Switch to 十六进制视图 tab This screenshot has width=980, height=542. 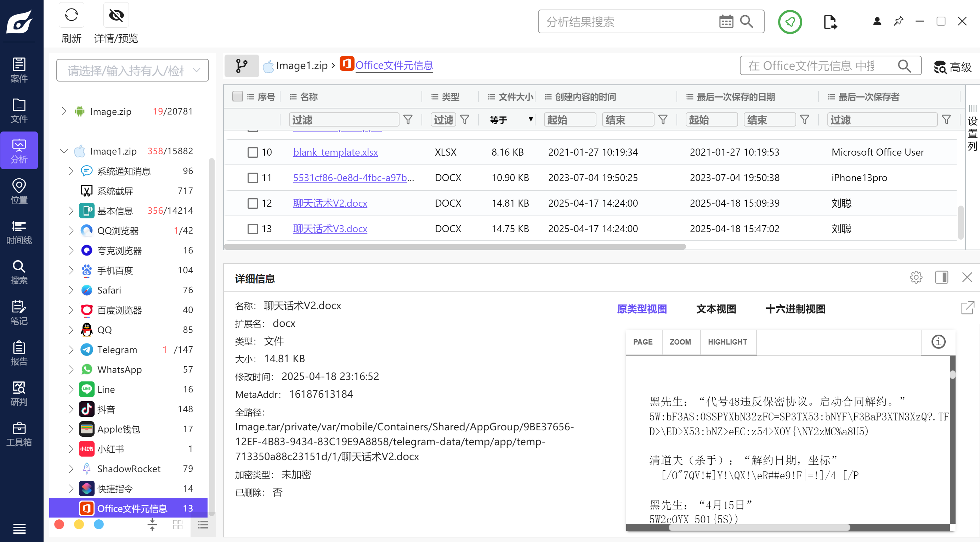point(795,308)
